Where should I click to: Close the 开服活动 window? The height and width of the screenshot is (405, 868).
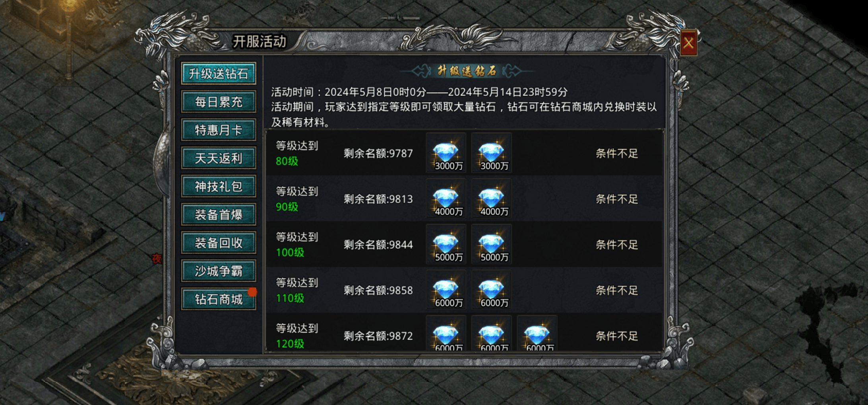(x=688, y=43)
